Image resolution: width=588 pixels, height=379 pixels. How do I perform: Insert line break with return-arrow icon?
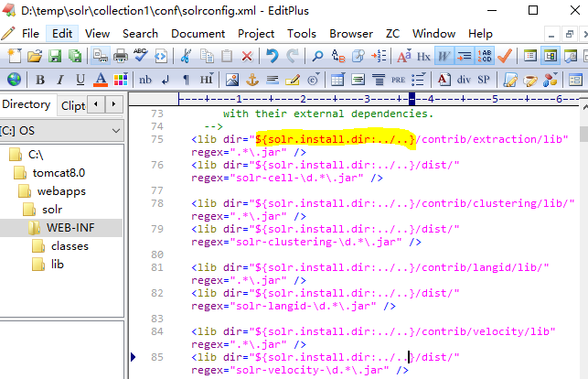coord(166,80)
